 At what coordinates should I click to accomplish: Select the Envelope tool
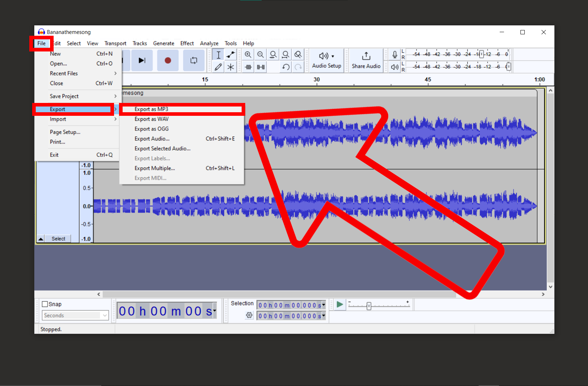[231, 54]
